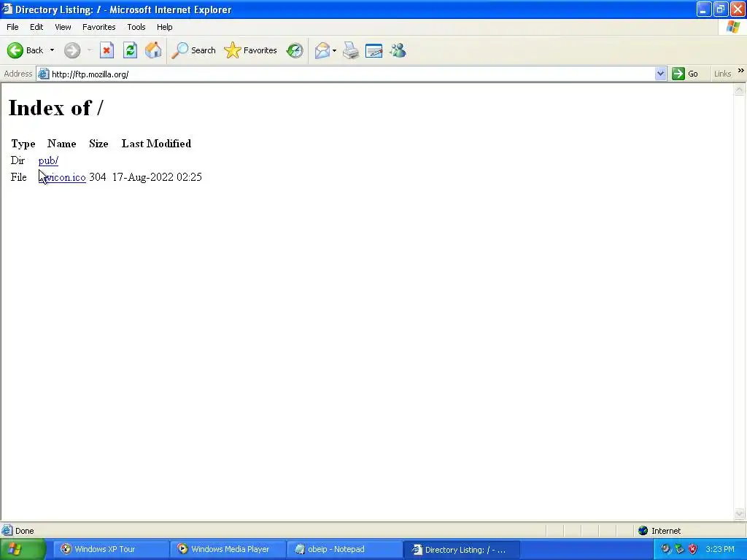Screen dimensions: 747x560
Task: Open the Search pane from the toolbar
Action: click(193, 50)
